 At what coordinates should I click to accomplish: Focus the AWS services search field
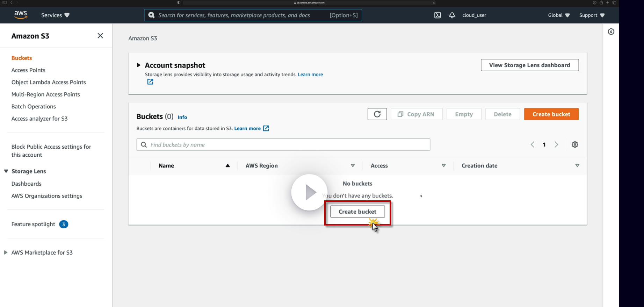(x=253, y=15)
